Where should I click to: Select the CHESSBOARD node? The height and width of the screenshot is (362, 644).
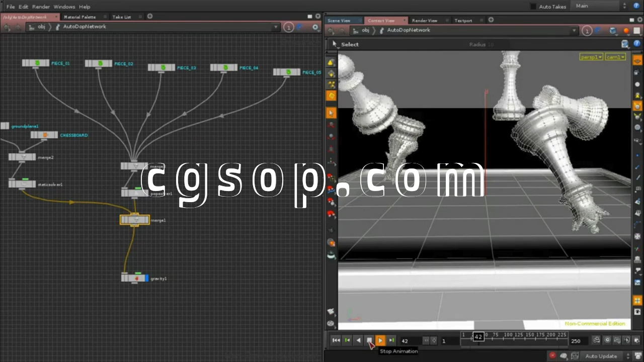(x=44, y=135)
